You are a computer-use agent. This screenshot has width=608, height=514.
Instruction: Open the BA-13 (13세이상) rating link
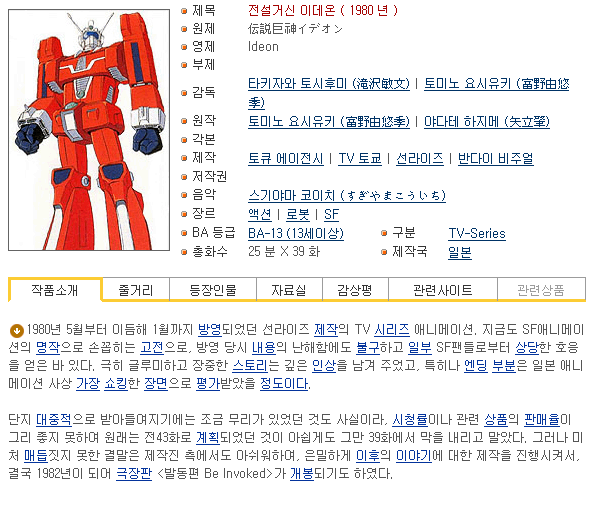296,233
